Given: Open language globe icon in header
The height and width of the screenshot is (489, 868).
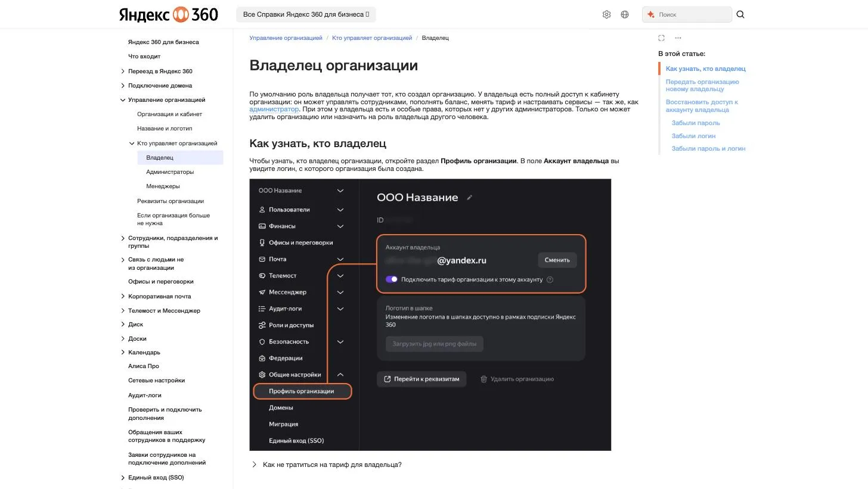Looking at the screenshot, I should tap(625, 14).
